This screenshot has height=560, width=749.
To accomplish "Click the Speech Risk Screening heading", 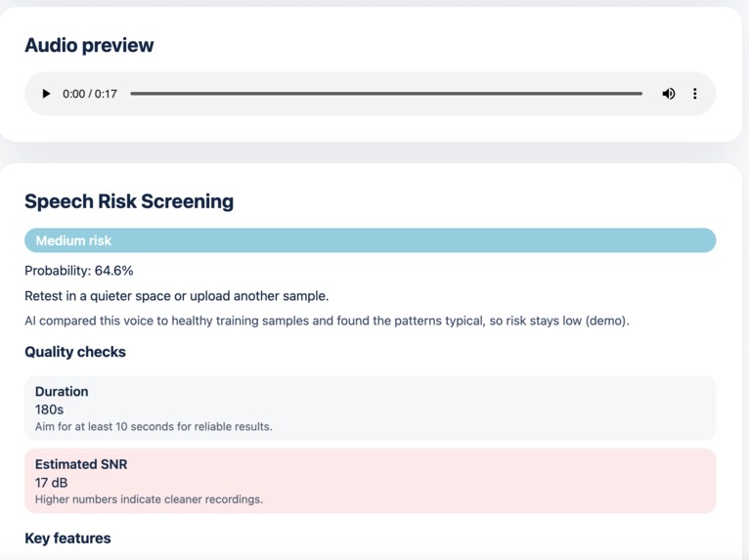I will click(129, 201).
